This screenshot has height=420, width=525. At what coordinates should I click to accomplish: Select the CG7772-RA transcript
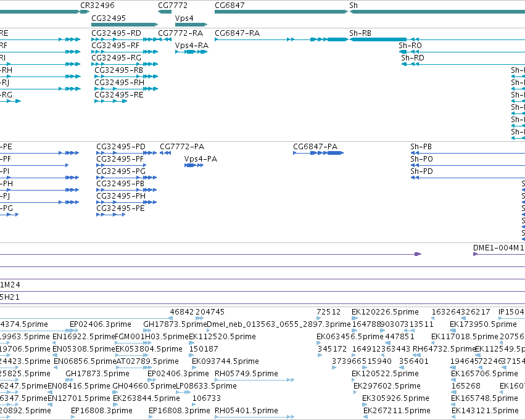click(x=164, y=39)
